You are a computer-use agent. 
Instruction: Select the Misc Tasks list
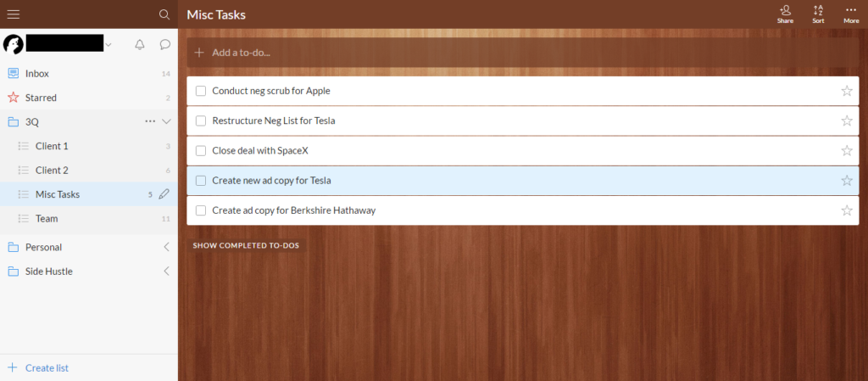(x=88, y=194)
